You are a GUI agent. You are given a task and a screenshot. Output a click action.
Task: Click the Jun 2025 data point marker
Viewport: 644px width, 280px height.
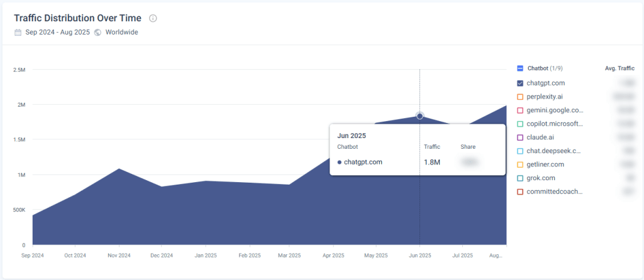420,116
